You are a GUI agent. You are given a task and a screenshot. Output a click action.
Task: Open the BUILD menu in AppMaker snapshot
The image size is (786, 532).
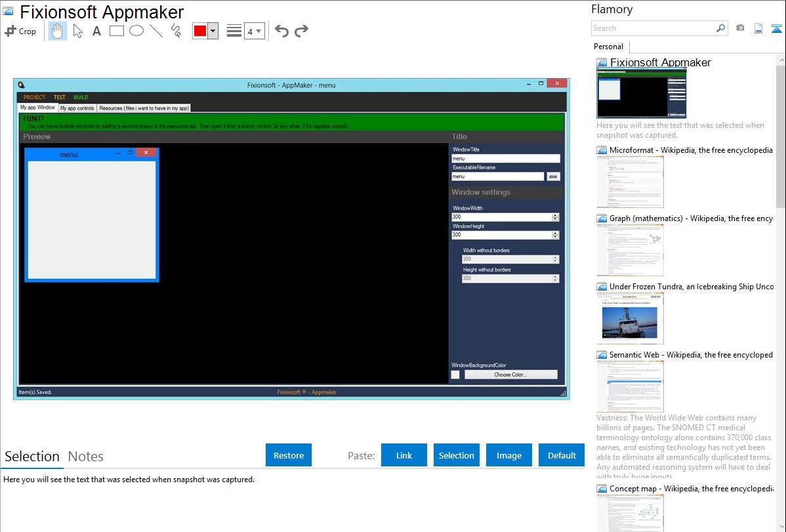pos(81,97)
